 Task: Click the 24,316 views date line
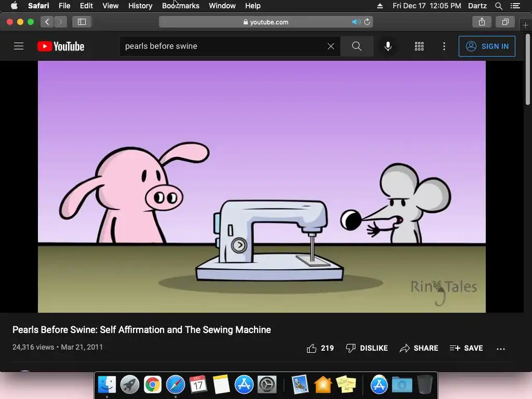58,347
